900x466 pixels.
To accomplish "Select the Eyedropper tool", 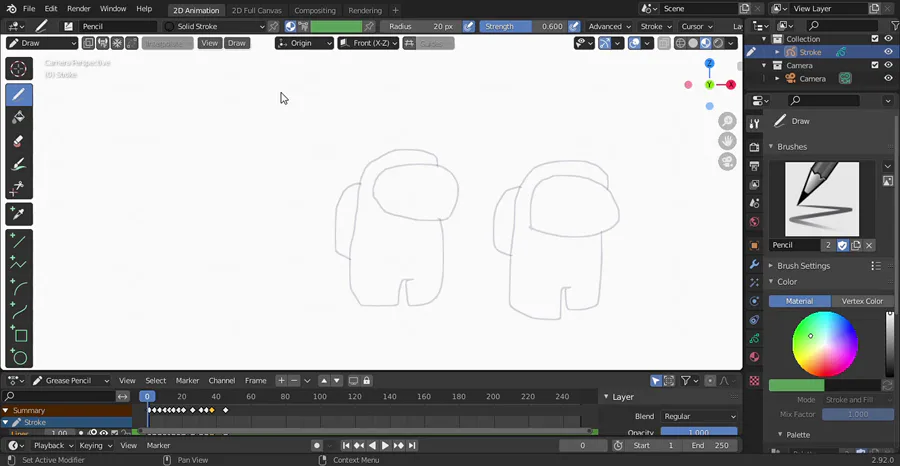I will click(19, 214).
